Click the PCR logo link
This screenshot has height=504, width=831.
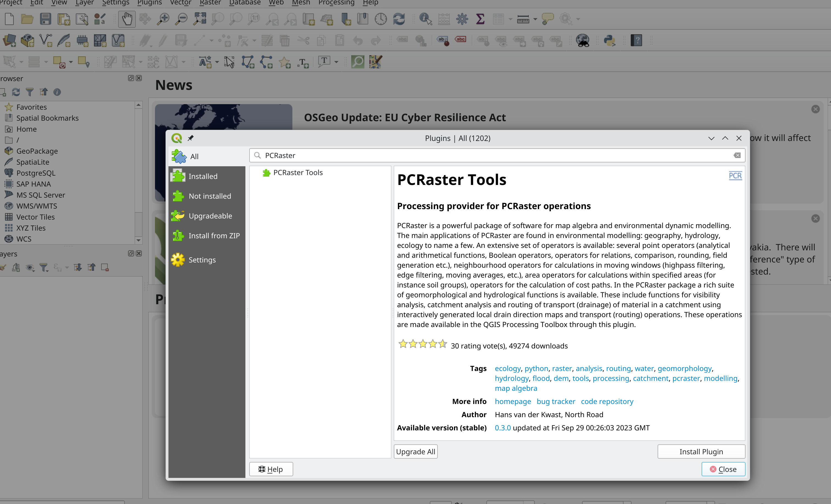(x=735, y=176)
